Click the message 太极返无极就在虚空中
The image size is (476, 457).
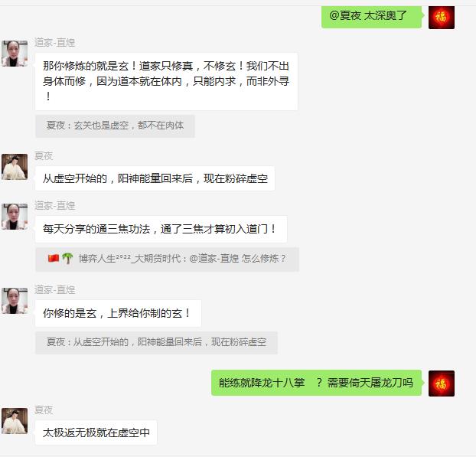click(x=96, y=433)
